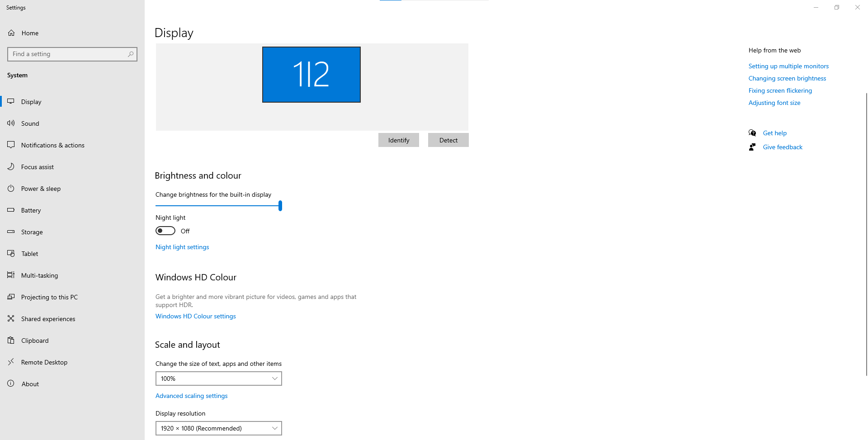868x440 pixels.
Task: Click the Sound speaker icon
Action: [x=11, y=123]
